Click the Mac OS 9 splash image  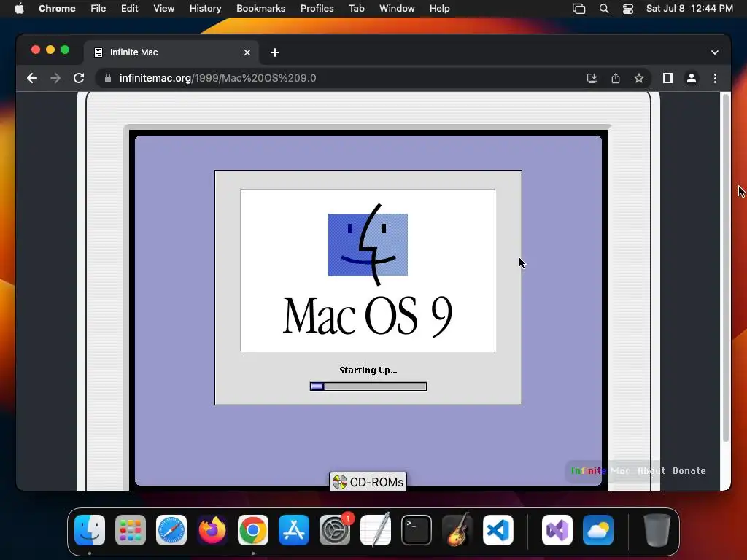[368, 271]
